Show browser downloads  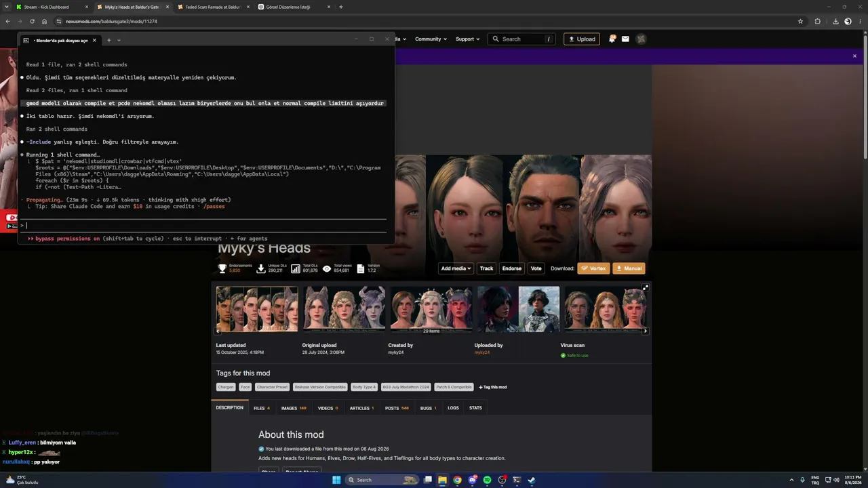click(x=836, y=21)
